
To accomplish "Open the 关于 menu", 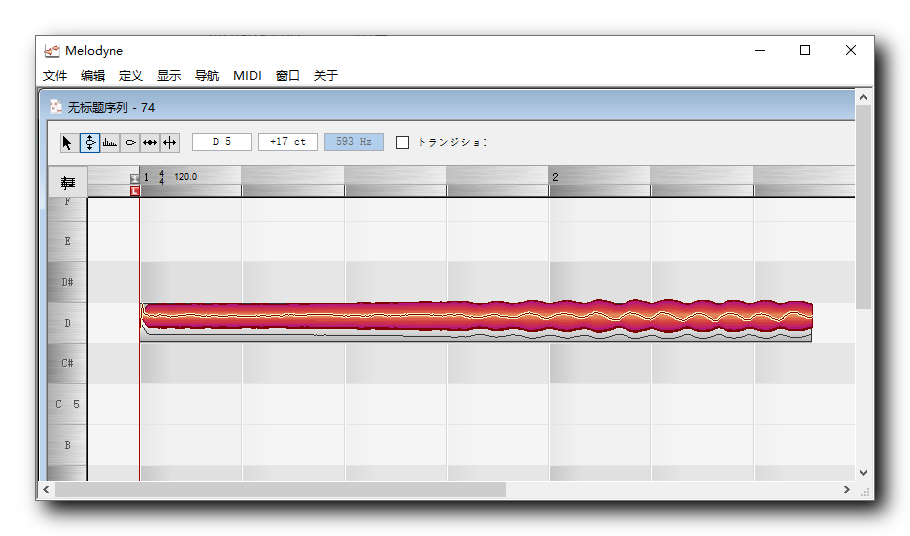I will click(x=326, y=75).
